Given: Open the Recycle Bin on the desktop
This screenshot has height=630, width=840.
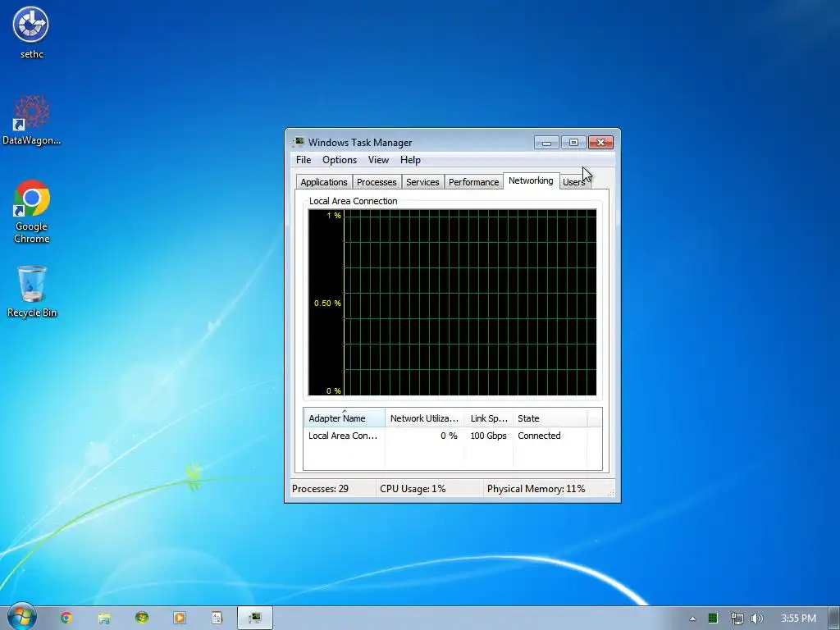Looking at the screenshot, I should [31, 292].
